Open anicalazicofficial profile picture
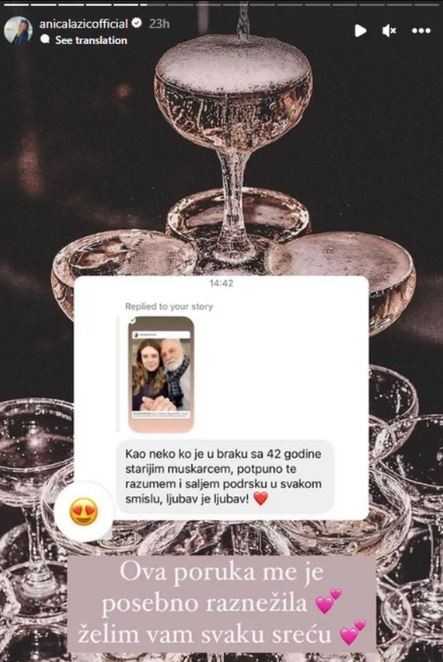This screenshot has width=443, height=662. click(x=18, y=31)
